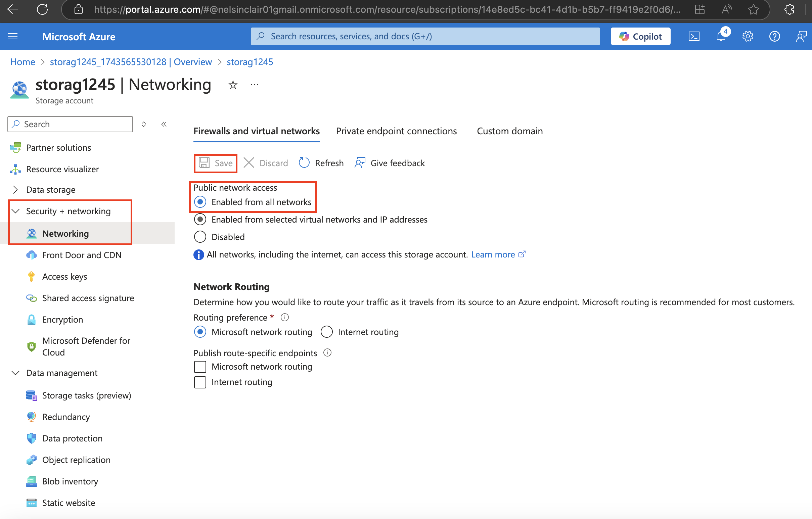The height and width of the screenshot is (519, 812).
Task: Show Routing preference info tooltip icon
Action: 285,318
